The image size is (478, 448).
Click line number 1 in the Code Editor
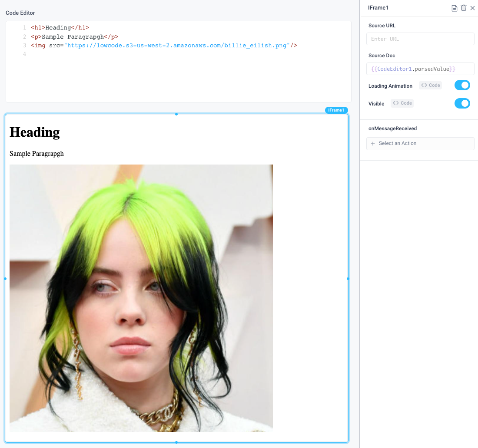pos(24,27)
